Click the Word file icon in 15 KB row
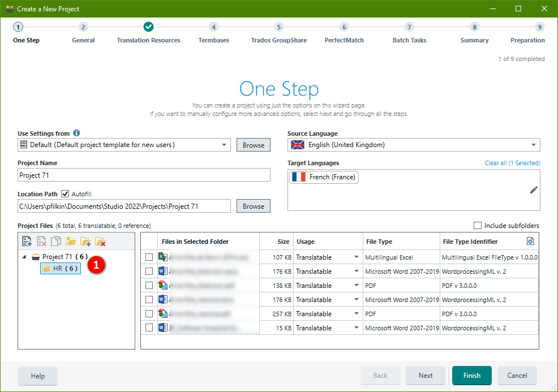558x392 pixels. 163,328
